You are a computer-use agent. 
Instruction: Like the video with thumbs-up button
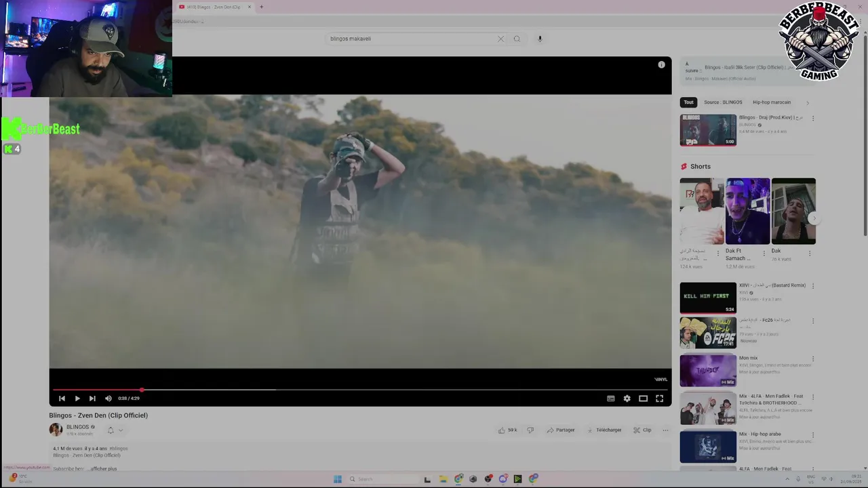[x=507, y=430]
